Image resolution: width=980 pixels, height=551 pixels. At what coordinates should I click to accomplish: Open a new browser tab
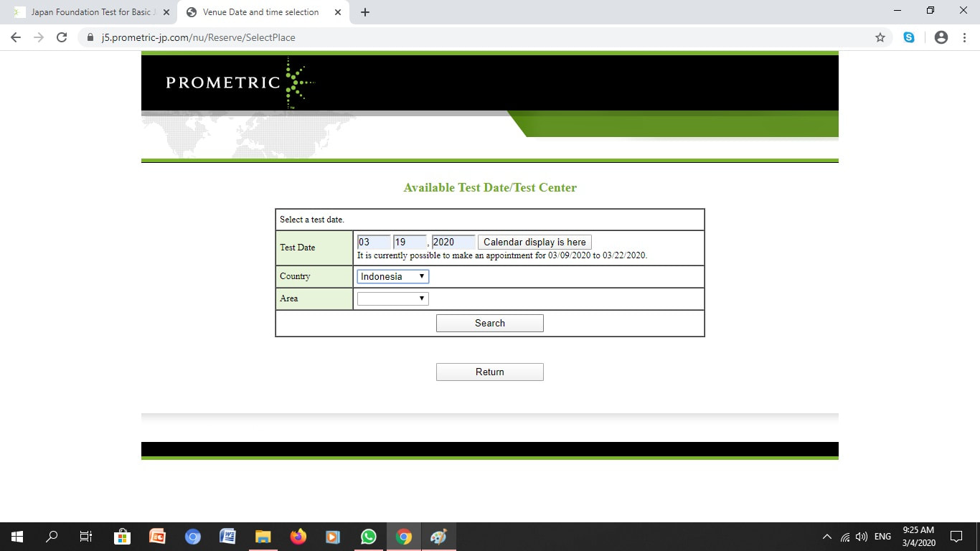coord(365,12)
